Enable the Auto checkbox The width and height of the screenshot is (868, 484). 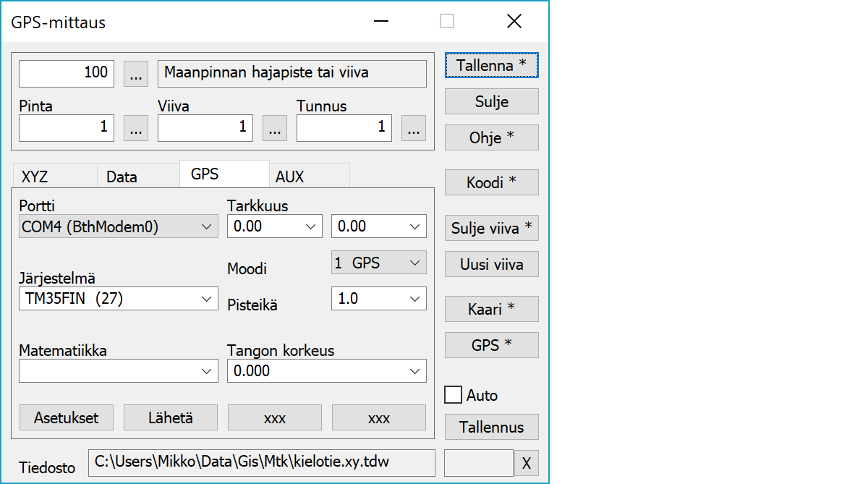pos(454,395)
